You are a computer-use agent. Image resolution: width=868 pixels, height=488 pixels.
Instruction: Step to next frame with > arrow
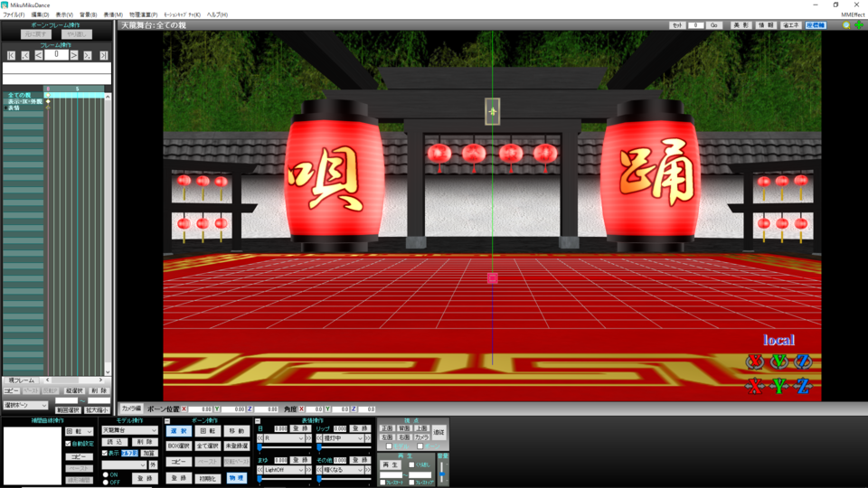[x=75, y=55]
